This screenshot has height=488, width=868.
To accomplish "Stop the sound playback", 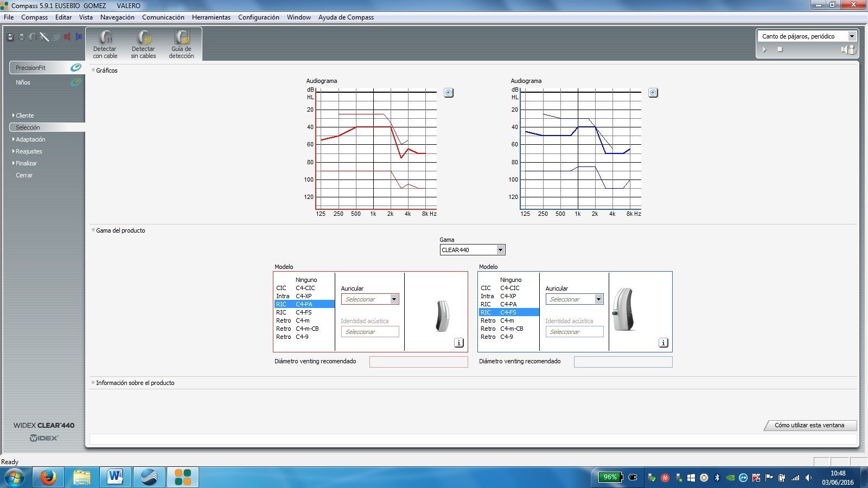I will (x=780, y=49).
